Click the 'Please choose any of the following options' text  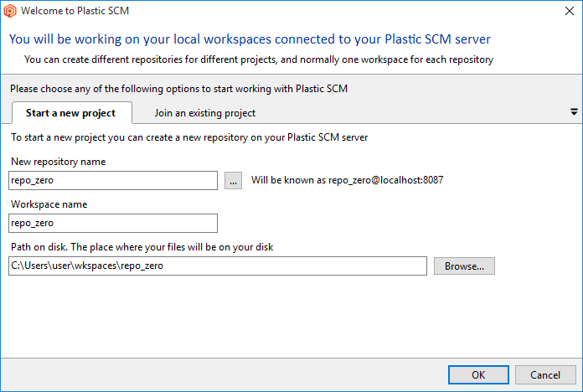[179, 89]
